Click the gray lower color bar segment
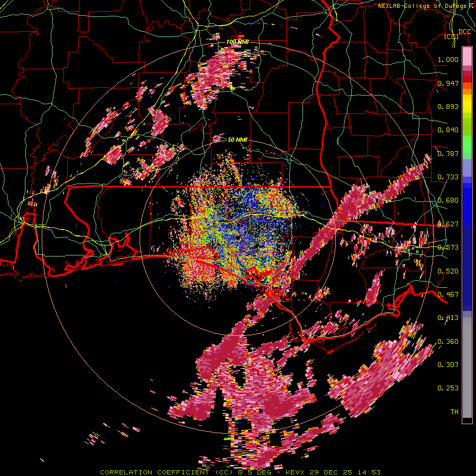Screen dimensions: 476x476 click(x=467, y=368)
